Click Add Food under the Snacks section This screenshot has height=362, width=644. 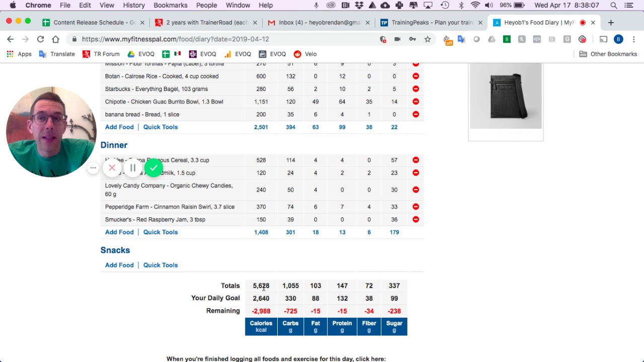119,265
